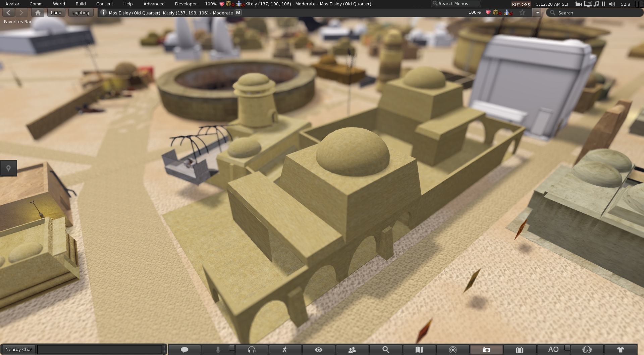
Task: Open volume control speaker icon
Action: 612,4
